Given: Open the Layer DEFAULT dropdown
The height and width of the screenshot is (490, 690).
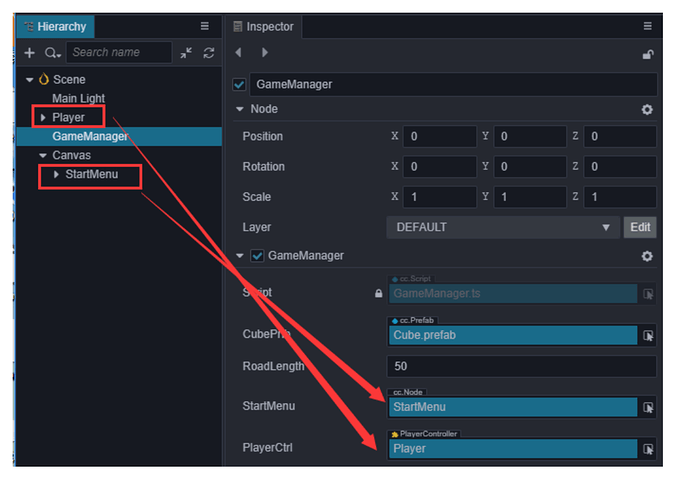Looking at the screenshot, I should coord(503,227).
